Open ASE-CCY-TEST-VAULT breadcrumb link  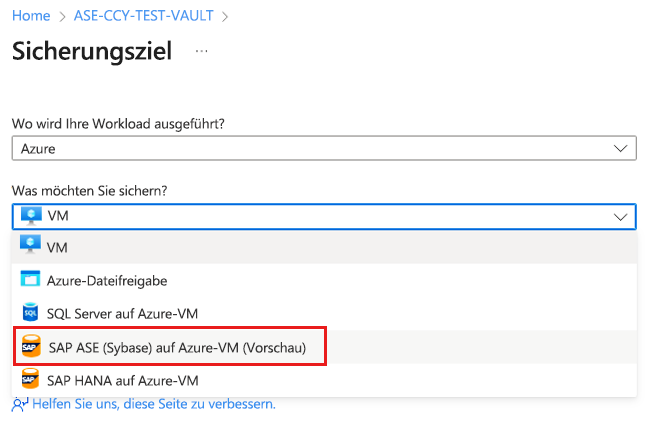click(145, 16)
